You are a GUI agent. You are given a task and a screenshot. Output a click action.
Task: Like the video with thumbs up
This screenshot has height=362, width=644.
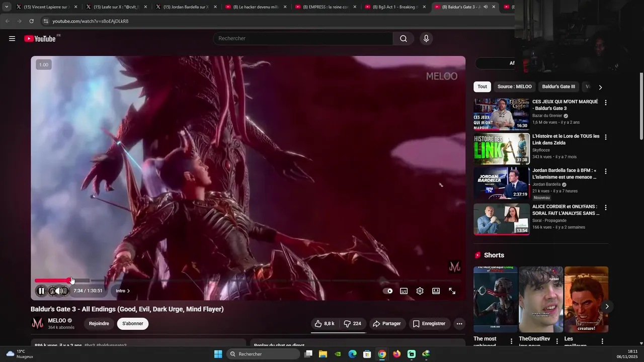click(325, 324)
